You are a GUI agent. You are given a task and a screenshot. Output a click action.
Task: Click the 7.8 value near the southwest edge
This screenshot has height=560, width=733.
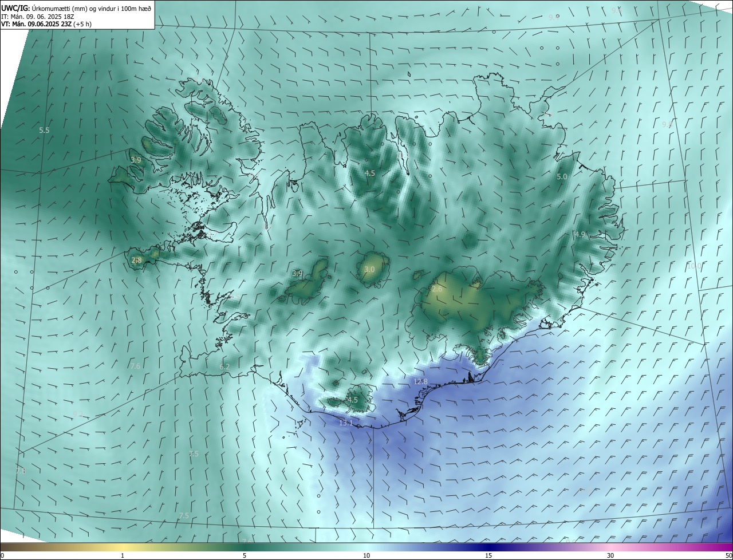pyautogui.click(x=21, y=471)
